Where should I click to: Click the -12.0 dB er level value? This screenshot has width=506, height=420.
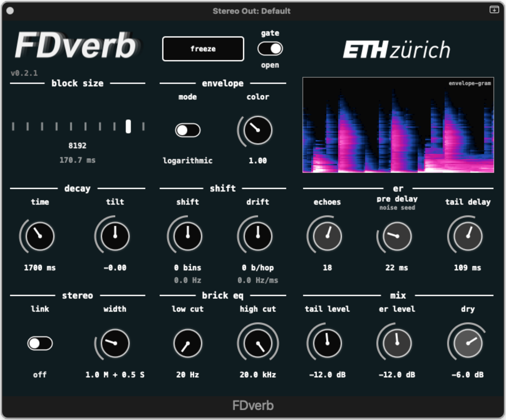(397, 374)
